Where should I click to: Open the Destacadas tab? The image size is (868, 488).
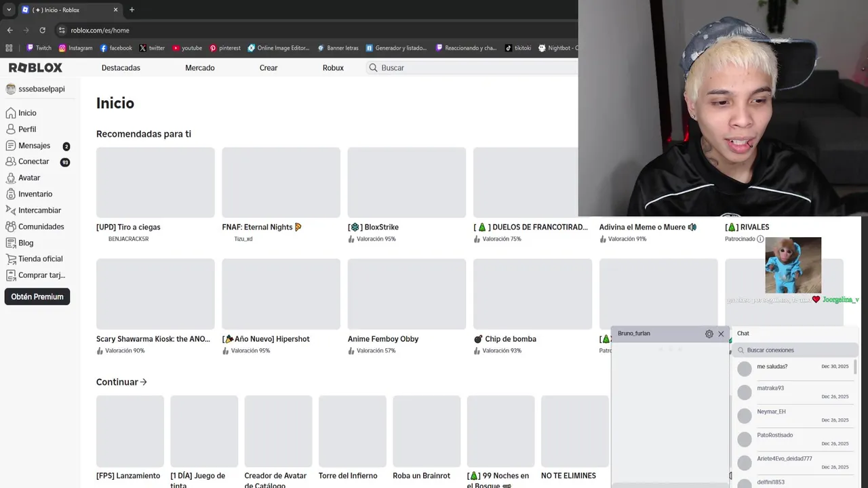pyautogui.click(x=121, y=68)
